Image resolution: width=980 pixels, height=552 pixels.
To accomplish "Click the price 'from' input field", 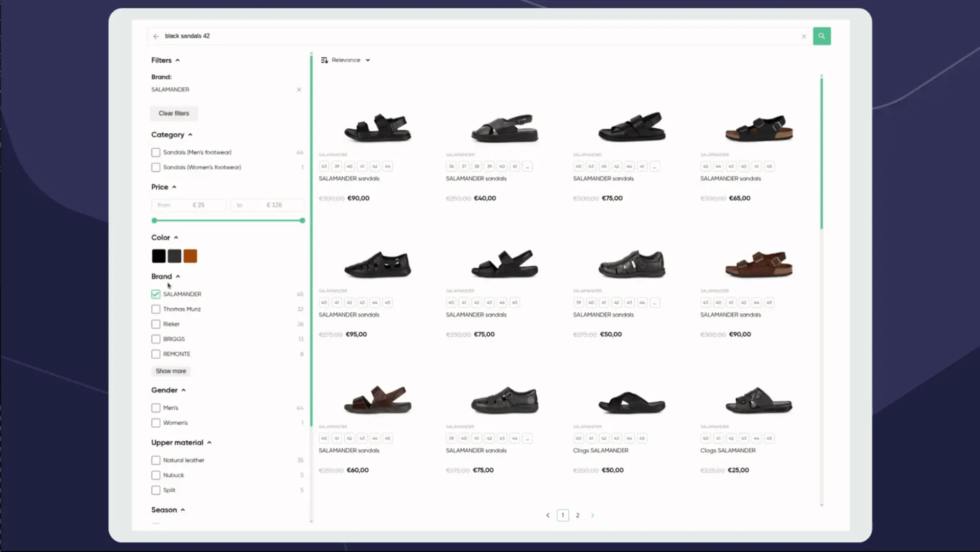I will click(x=188, y=205).
